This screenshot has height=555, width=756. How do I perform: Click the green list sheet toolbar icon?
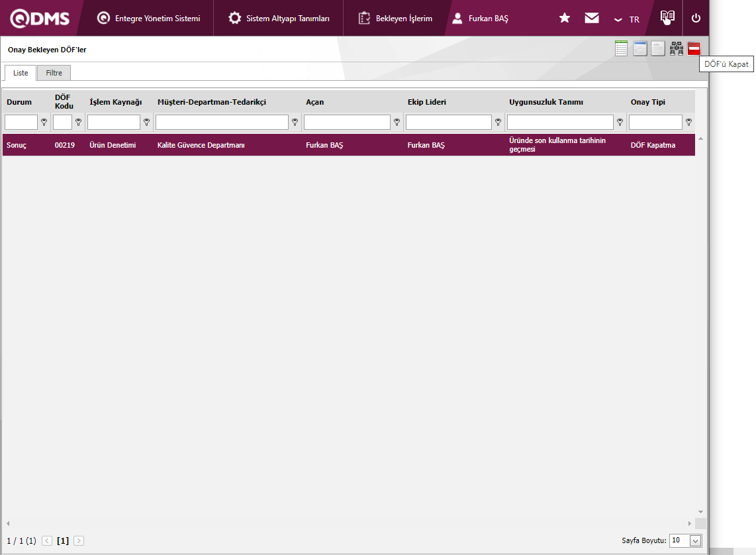622,48
